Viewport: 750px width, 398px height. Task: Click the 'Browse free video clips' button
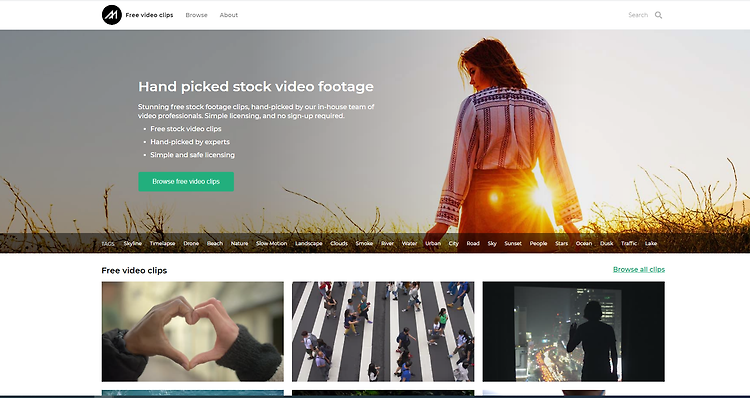click(186, 182)
